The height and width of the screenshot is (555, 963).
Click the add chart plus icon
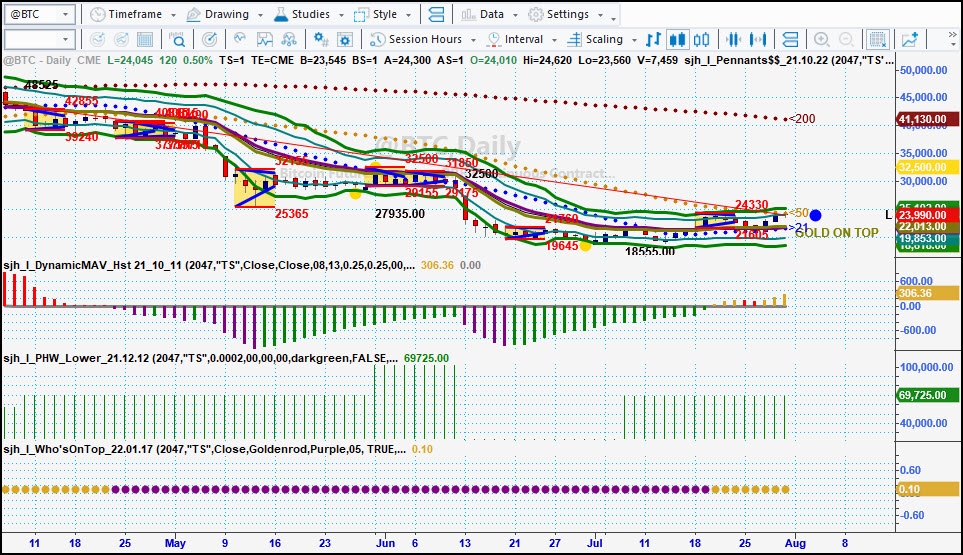coord(910,39)
